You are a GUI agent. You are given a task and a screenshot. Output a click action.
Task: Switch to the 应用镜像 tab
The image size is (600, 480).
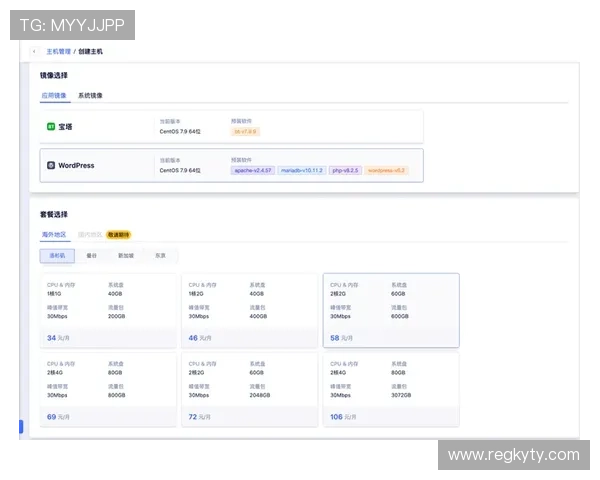tap(54, 95)
